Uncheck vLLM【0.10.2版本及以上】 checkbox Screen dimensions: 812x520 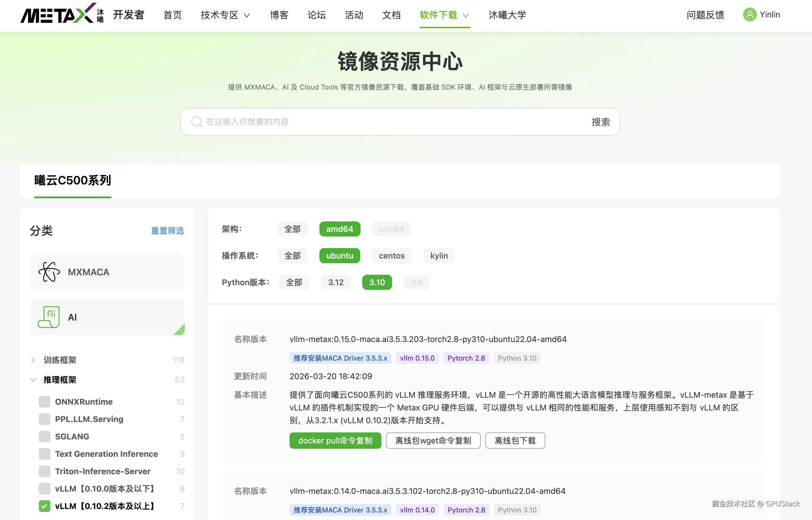click(45, 506)
